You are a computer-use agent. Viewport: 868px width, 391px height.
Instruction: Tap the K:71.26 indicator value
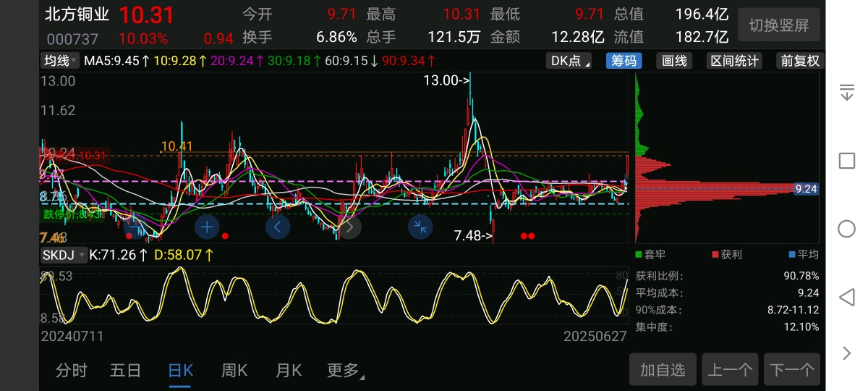[119, 255]
